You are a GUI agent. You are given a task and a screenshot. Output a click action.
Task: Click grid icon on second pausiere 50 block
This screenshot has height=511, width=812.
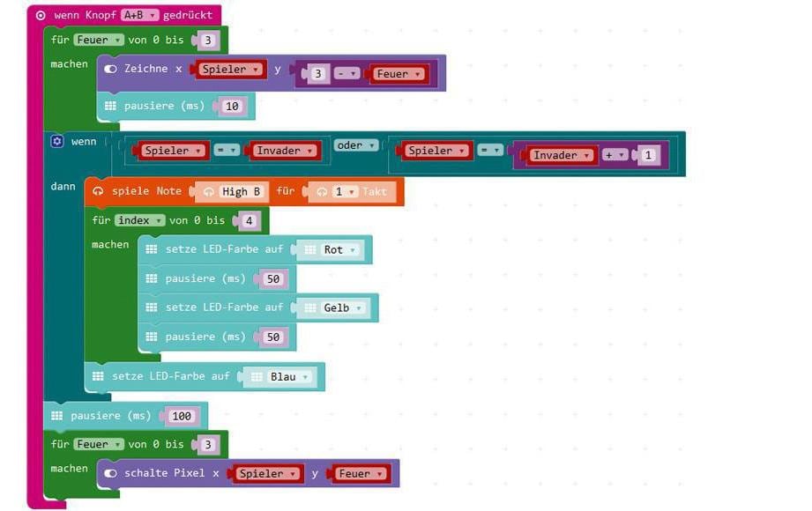coord(152,337)
